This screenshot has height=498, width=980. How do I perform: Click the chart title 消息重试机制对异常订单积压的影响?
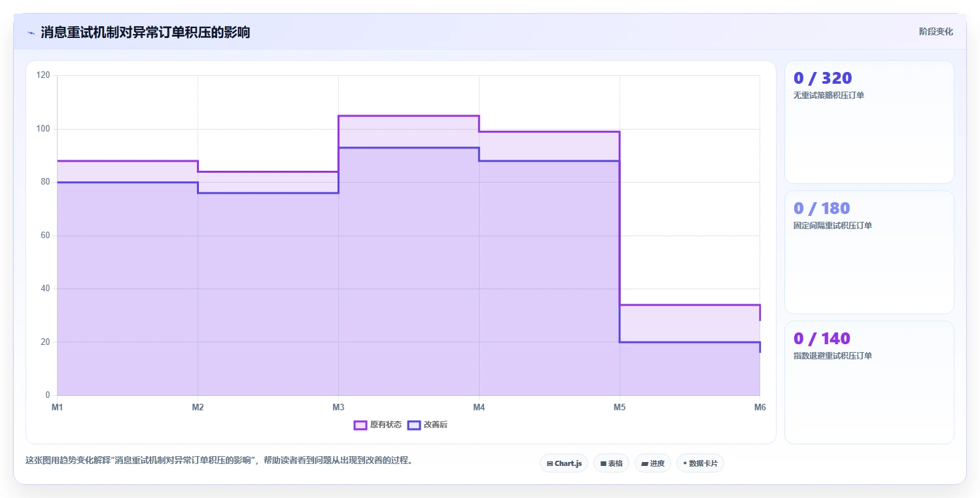coord(145,32)
